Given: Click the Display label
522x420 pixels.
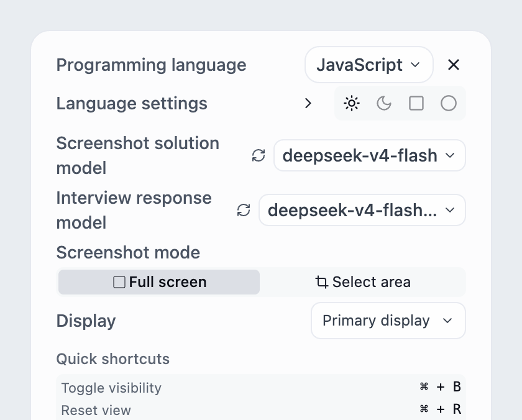Looking at the screenshot, I should click(x=86, y=321).
